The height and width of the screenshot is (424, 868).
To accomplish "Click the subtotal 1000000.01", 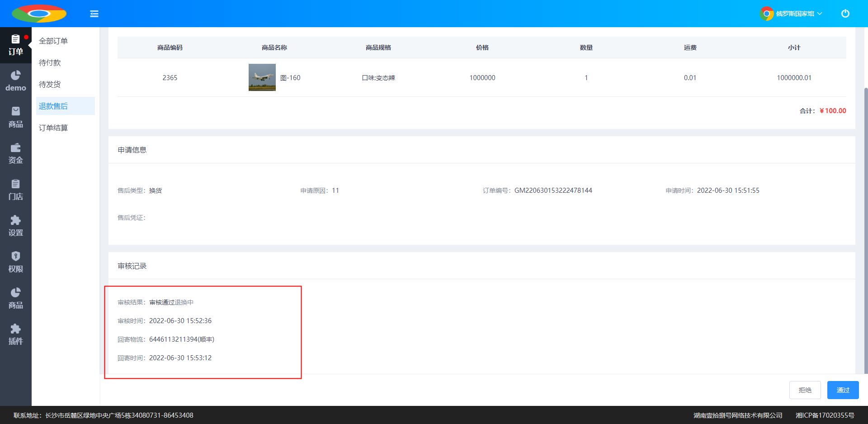I will 794,78.
